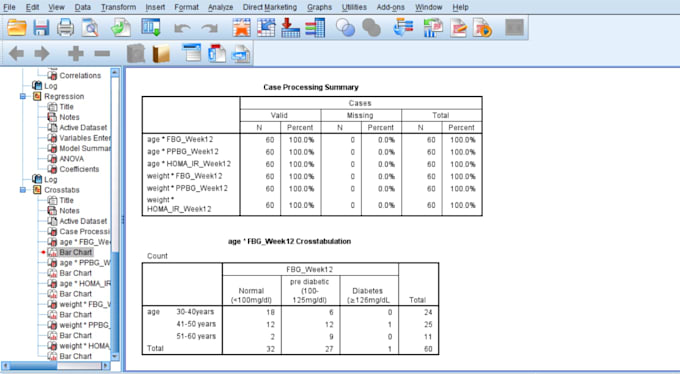Click the Open file folder icon

pos(16,28)
